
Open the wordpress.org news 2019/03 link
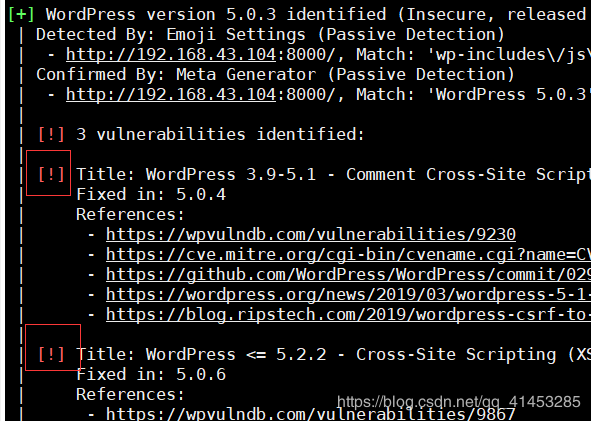tap(348, 294)
